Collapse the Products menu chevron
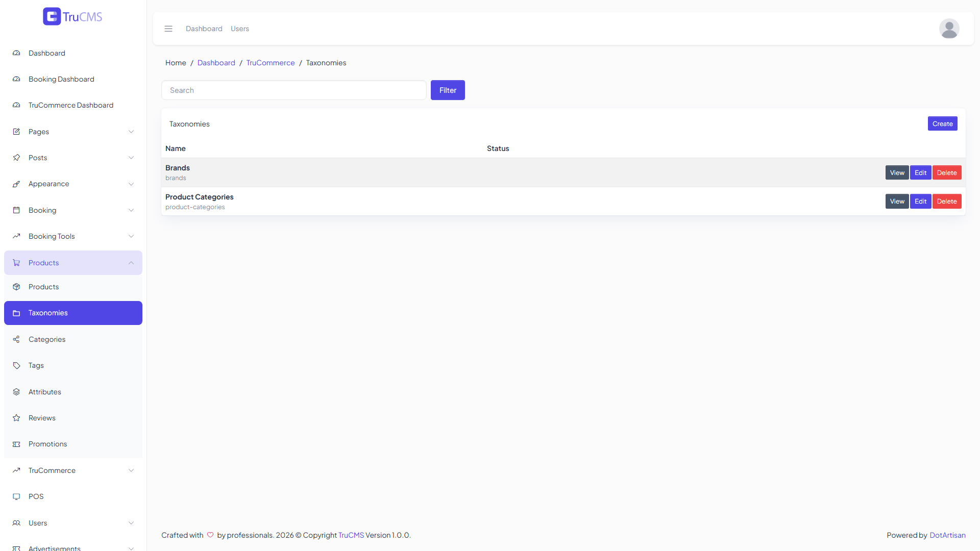 coord(131,263)
